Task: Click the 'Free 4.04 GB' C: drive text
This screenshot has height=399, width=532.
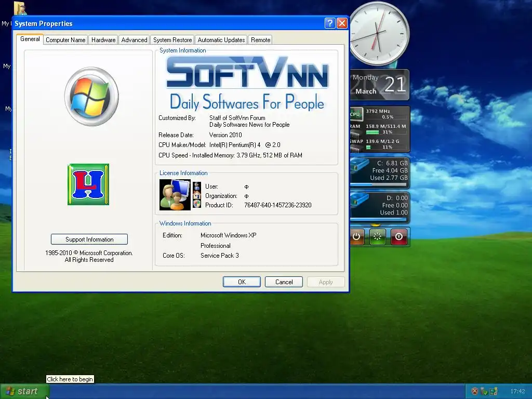Action: 390,170
